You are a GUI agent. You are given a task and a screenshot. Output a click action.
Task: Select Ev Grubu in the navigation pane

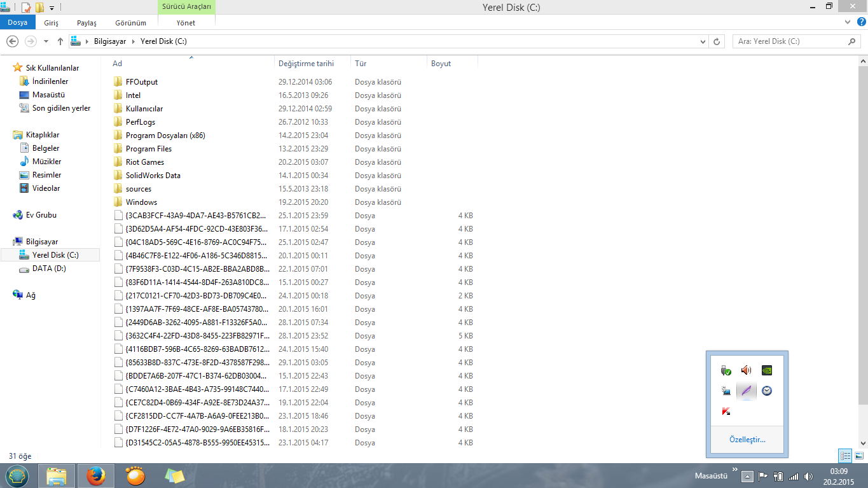coord(41,215)
